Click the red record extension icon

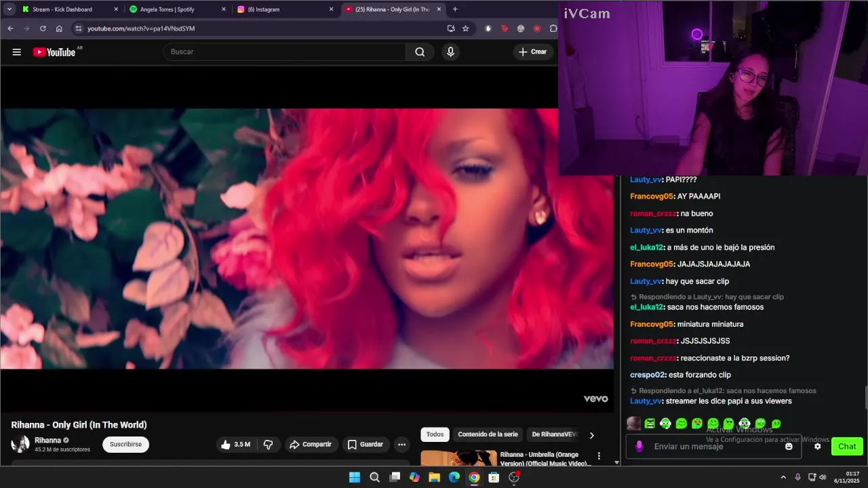537,28
